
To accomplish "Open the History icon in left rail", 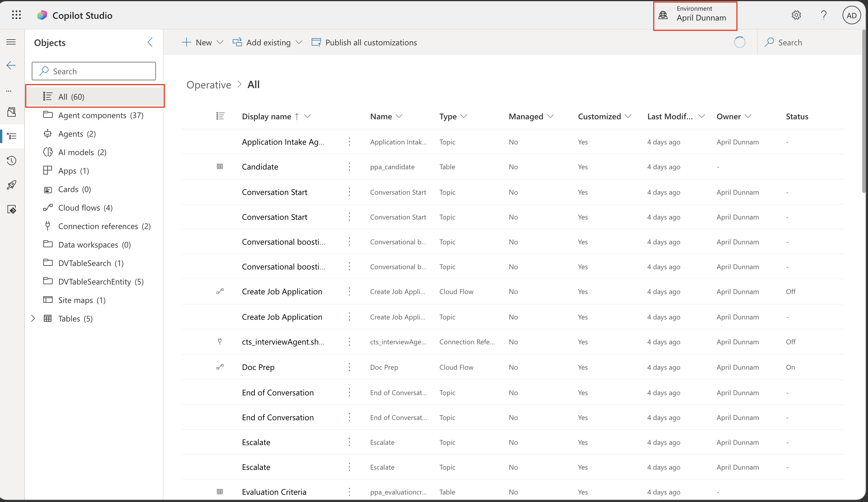I will 11,161.
